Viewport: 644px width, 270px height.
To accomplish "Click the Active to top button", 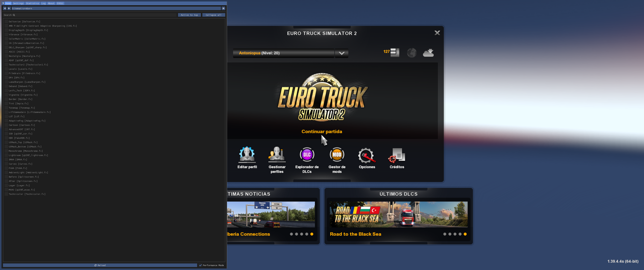I will coord(189,15).
